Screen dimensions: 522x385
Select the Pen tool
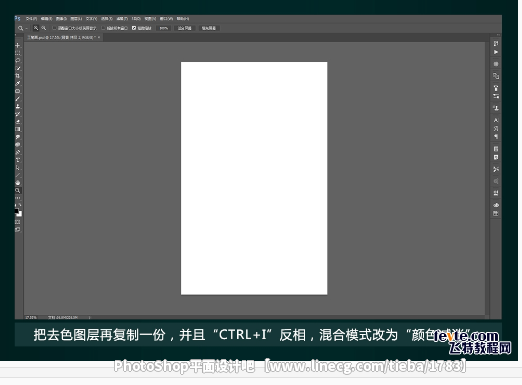18,152
